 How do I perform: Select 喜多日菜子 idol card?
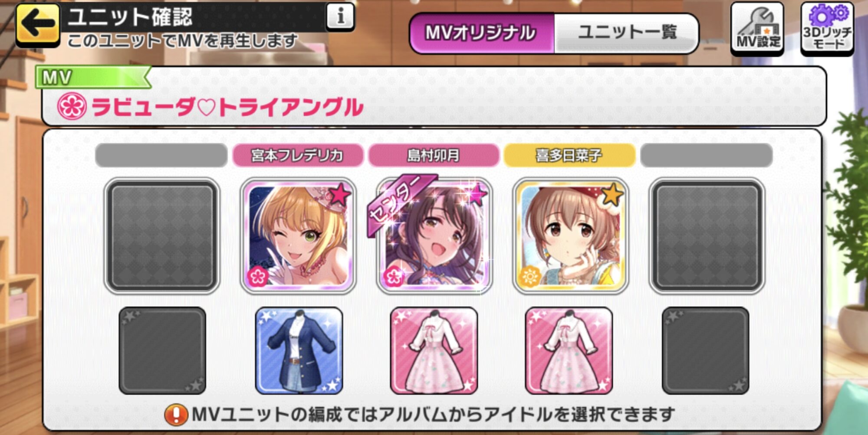point(570,236)
